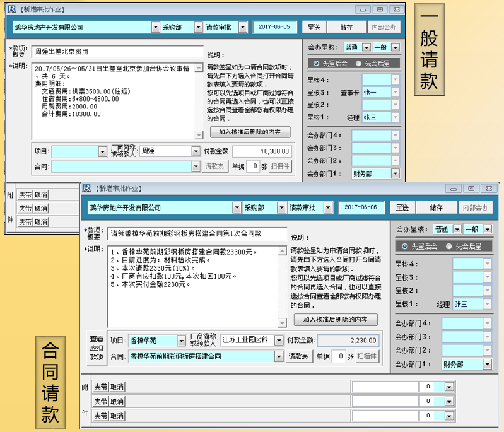Click 请款表 next to the 香樟华苑 contract field
The height and width of the screenshot is (432, 504).
click(298, 356)
